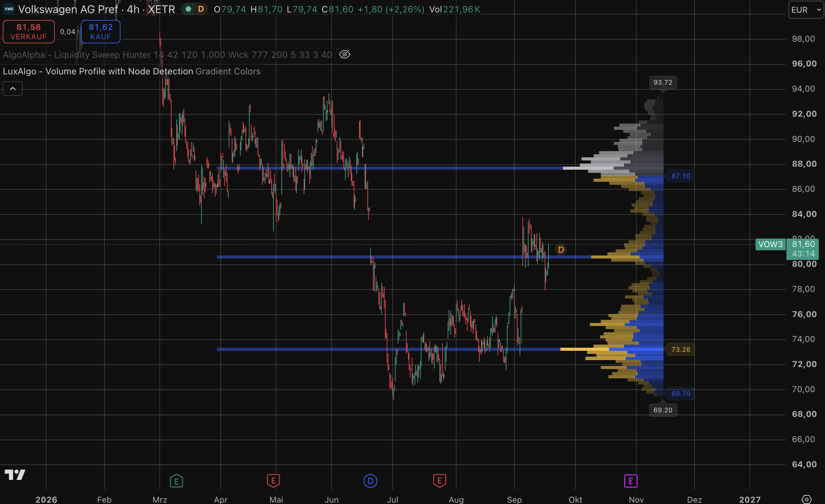Screen dimensions: 825x504
Task: Click the VWG symbol logo icon
Action: click(9, 9)
